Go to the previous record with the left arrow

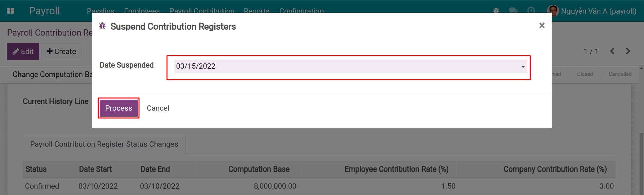(612, 51)
